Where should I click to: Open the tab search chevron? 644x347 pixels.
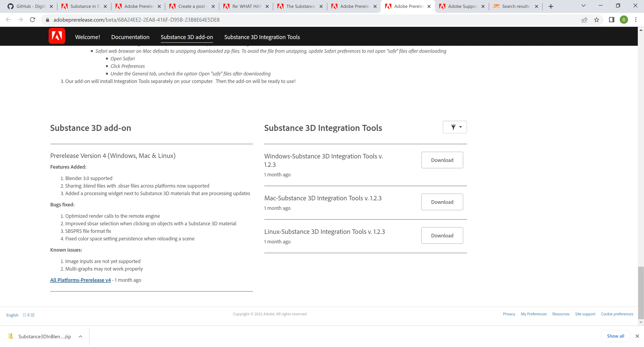[583, 6]
